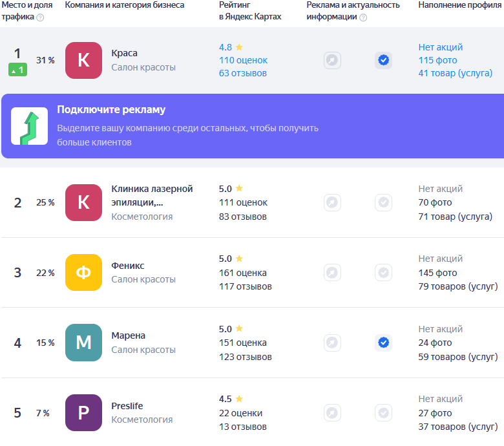
Task: Click the purple Preslife avatar icon
Action: (83, 412)
